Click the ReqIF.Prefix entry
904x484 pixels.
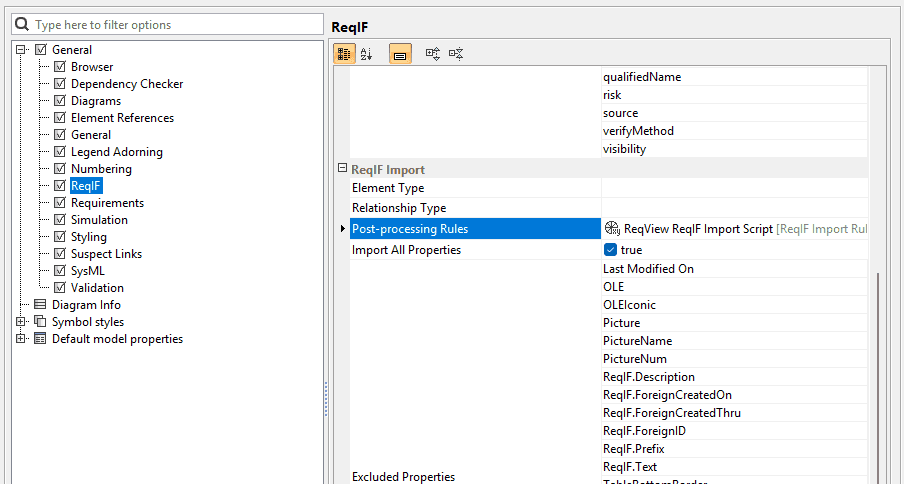click(734, 448)
